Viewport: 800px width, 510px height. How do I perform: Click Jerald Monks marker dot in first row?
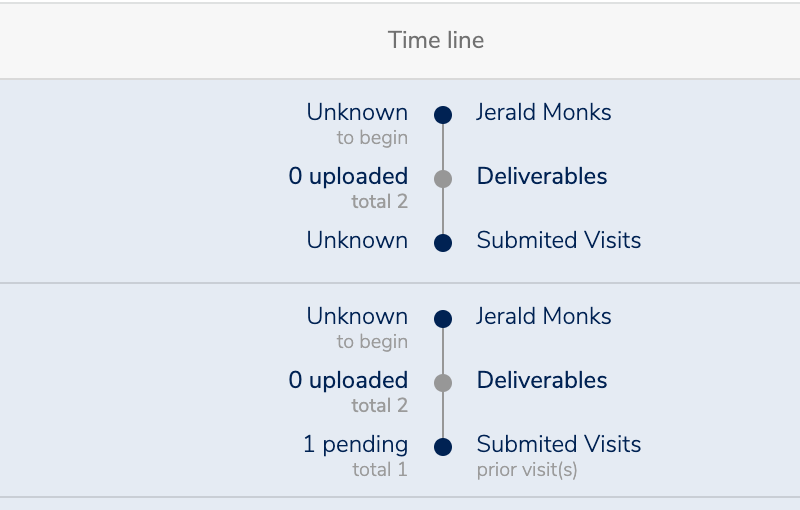[443, 115]
